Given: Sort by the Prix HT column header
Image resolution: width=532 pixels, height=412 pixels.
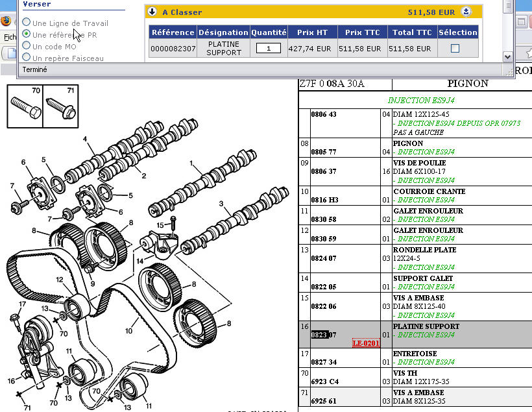Looking at the screenshot, I should (313, 32).
